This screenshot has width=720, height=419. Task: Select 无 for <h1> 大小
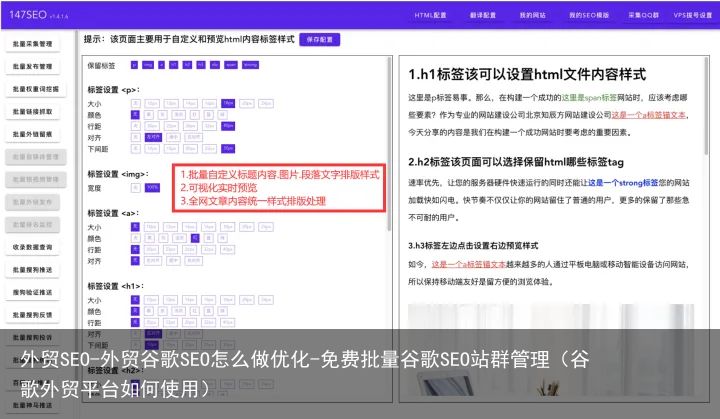[x=135, y=300]
